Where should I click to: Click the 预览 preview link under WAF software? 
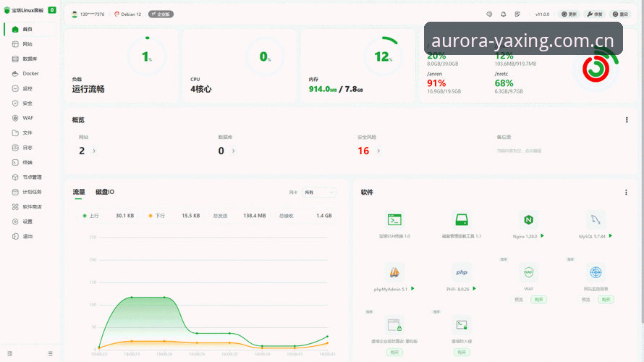(x=519, y=300)
